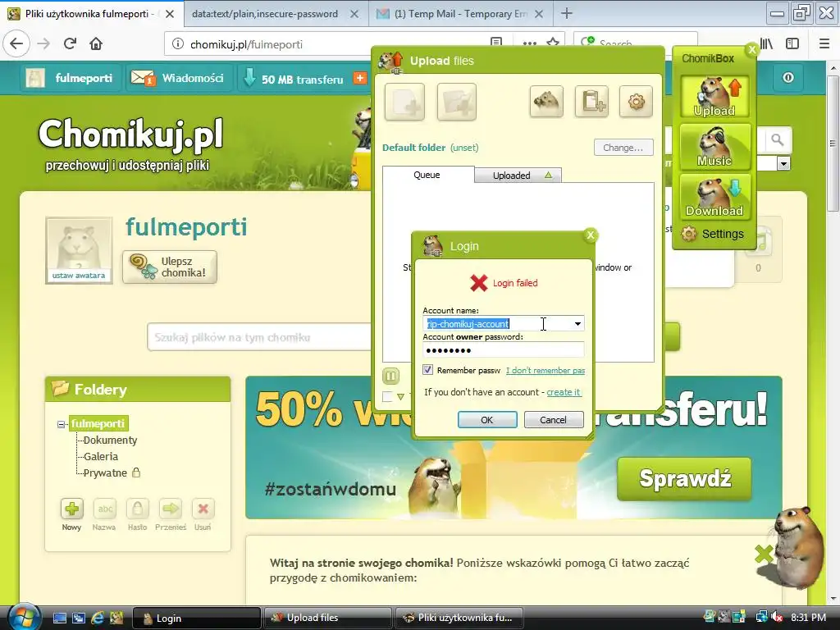This screenshot has width=840, height=630.
Task: Click Change... default folder button
Action: tap(623, 148)
